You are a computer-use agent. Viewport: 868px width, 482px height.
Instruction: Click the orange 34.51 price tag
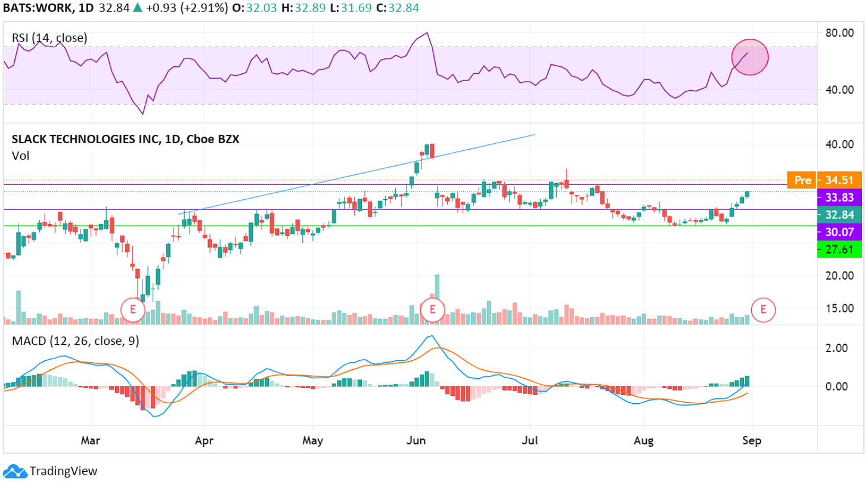(x=840, y=180)
